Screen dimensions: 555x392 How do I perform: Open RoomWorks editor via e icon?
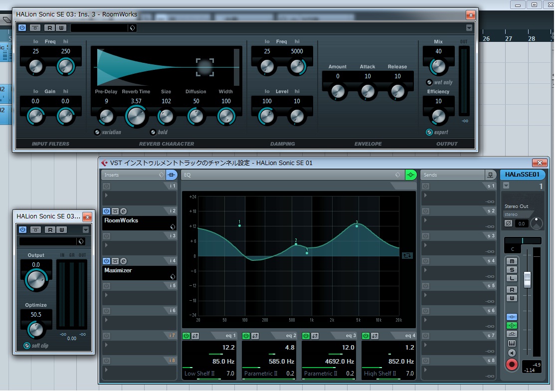[x=123, y=211]
